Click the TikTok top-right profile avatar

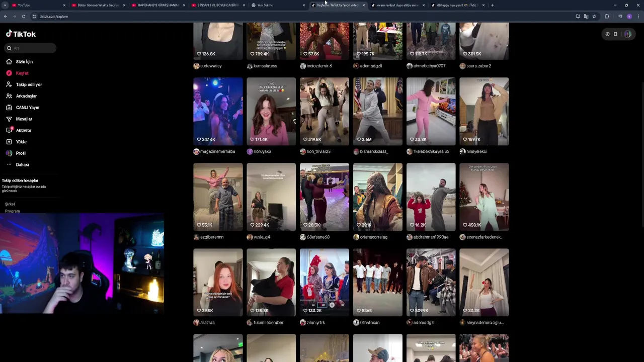point(628,34)
